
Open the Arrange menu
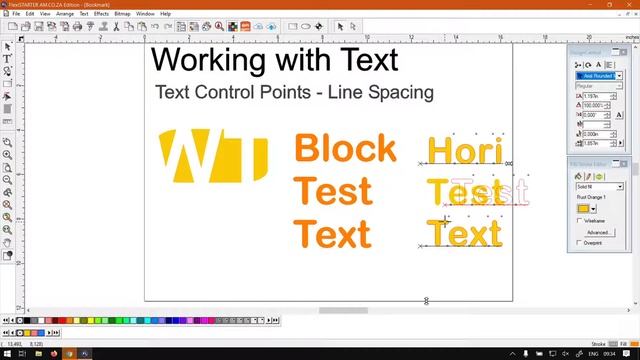point(65,14)
